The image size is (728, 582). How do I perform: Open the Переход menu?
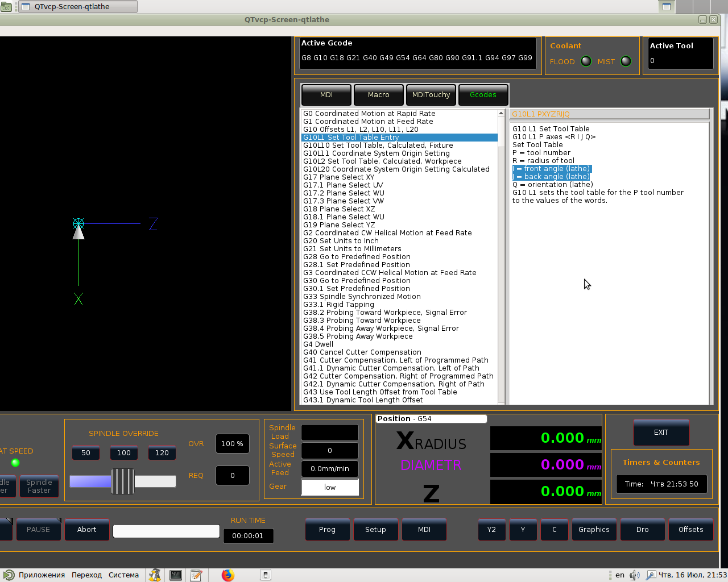pyautogui.click(x=86, y=575)
